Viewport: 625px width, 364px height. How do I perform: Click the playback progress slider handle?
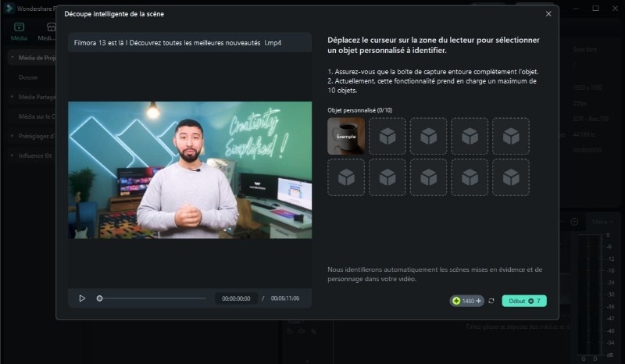tap(100, 298)
